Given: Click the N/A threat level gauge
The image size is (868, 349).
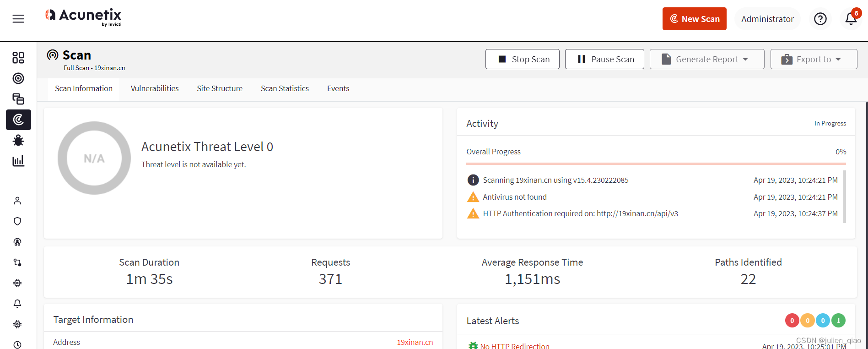Looking at the screenshot, I should [x=94, y=158].
